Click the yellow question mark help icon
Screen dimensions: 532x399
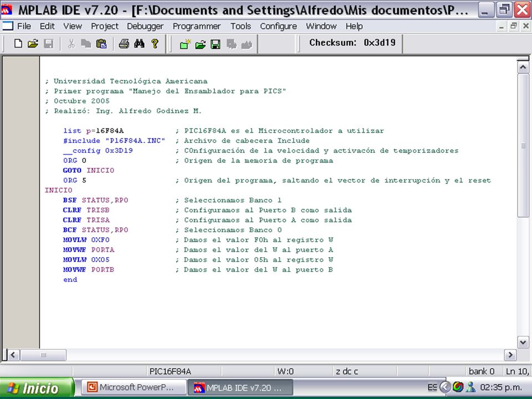pos(155,43)
